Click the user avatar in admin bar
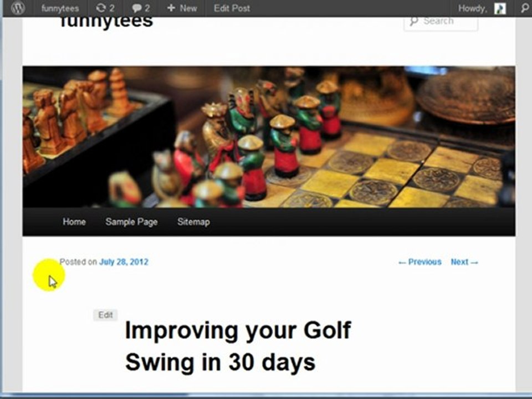This screenshot has width=532, height=399. coord(500,8)
